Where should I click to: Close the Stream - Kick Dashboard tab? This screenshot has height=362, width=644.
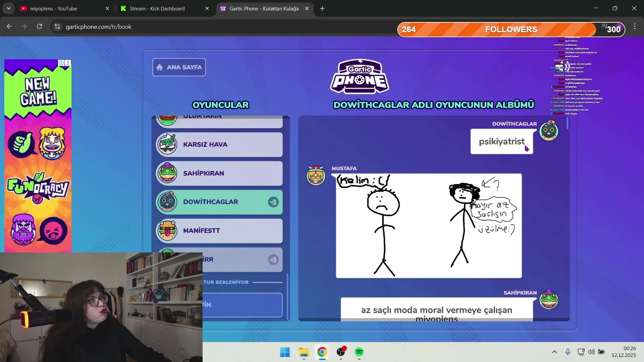point(207,9)
